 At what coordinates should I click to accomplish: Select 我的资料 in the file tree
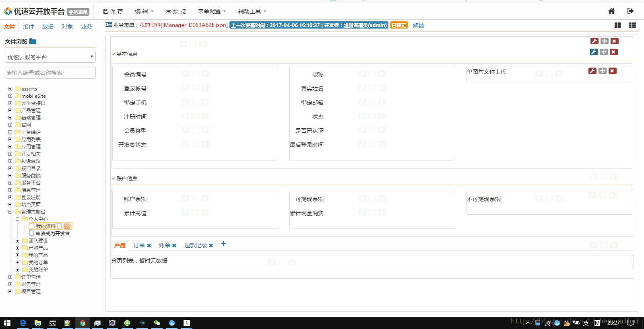pyautogui.click(x=45, y=226)
